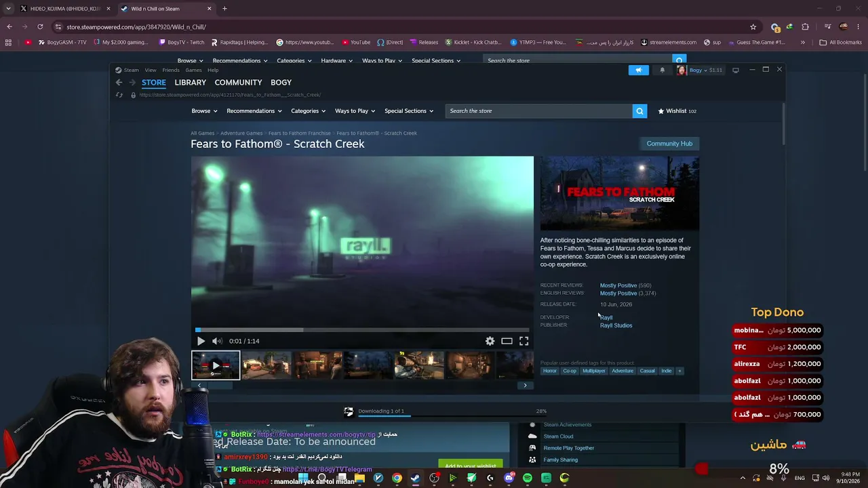This screenshot has width=868, height=488.
Task: Expand Ways to Play dropdown in Steam client
Action: click(355, 111)
